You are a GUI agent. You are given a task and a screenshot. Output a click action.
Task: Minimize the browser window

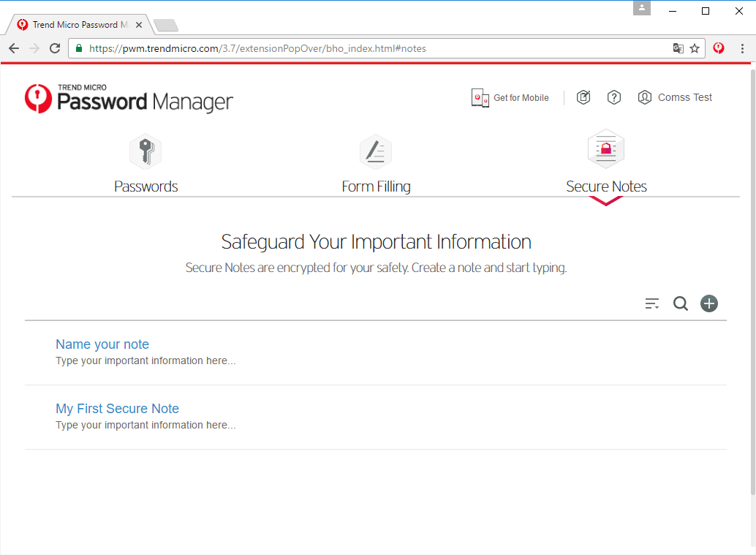tap(673, 11)
